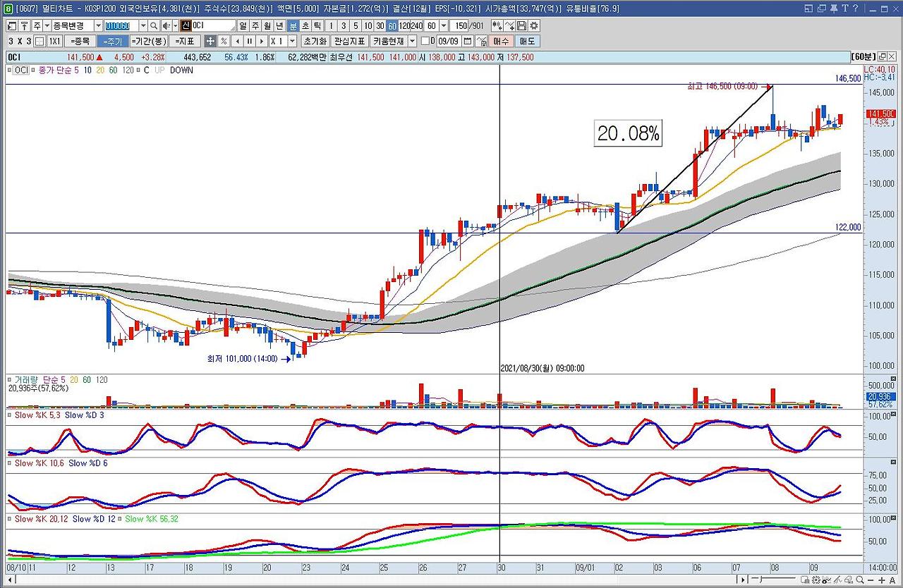Click the bar count field showing 150

[x=461, y=25]
